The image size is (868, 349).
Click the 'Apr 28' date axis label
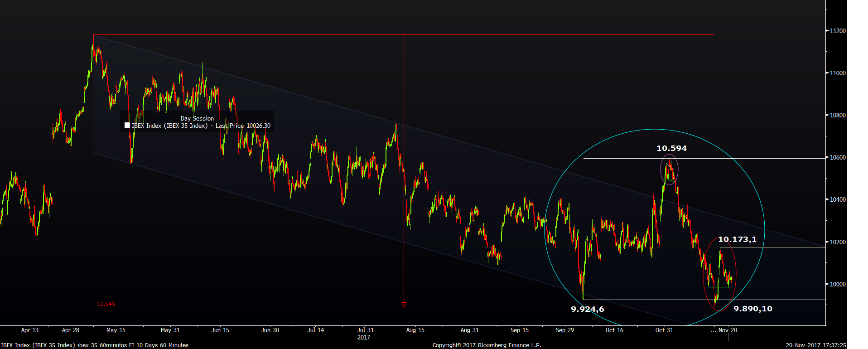click(x=71, y=330)
